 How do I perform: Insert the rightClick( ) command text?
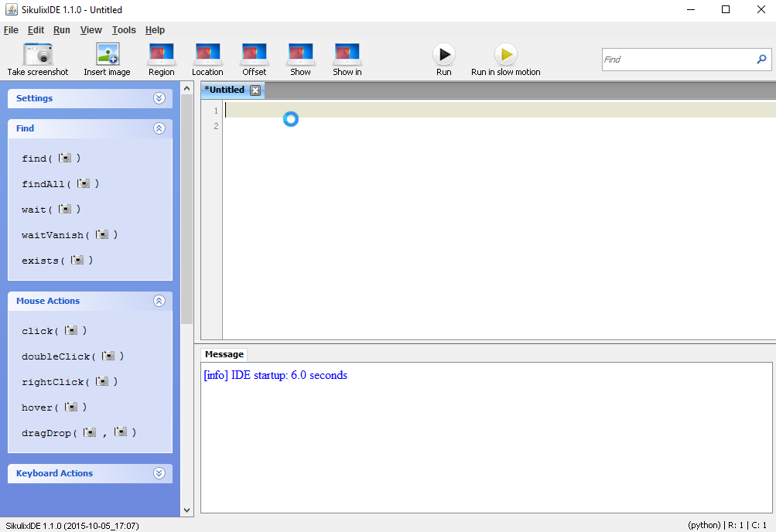point(53,382)
